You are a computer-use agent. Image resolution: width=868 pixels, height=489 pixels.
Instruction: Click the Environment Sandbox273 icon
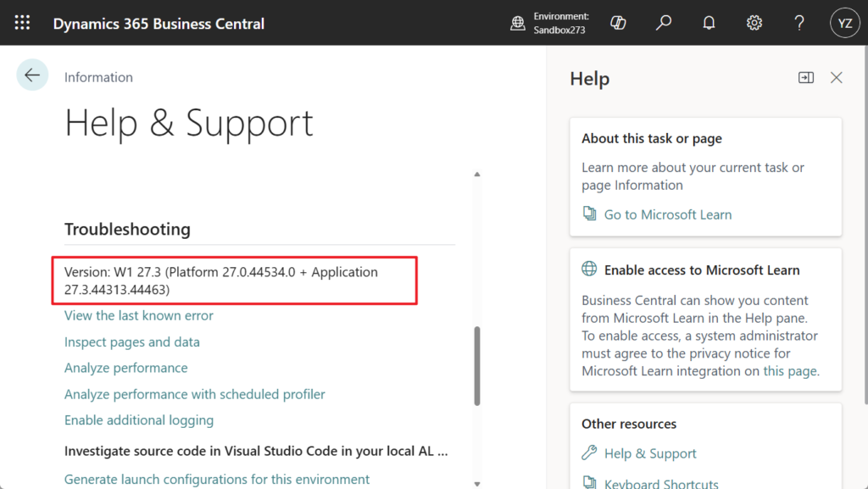coord(518,23)
